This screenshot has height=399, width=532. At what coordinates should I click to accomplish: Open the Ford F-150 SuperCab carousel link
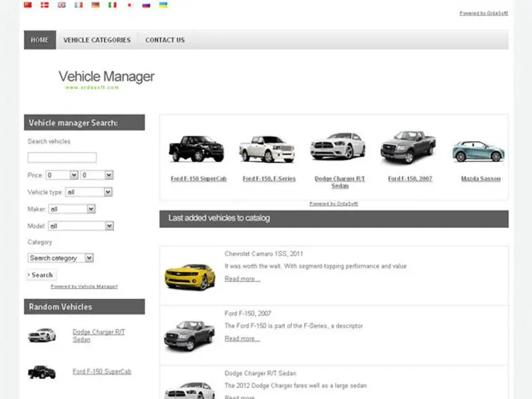pos(199,178)
